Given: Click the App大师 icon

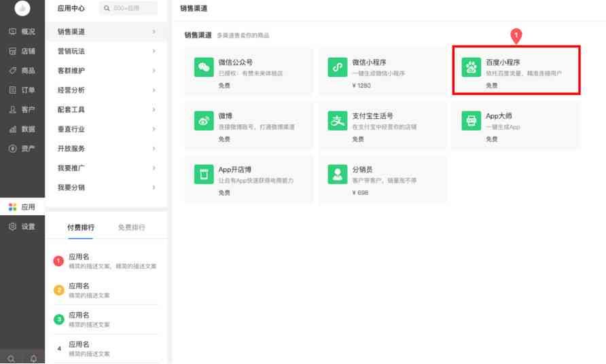Looking at the screenshot, I should point(471,121).
